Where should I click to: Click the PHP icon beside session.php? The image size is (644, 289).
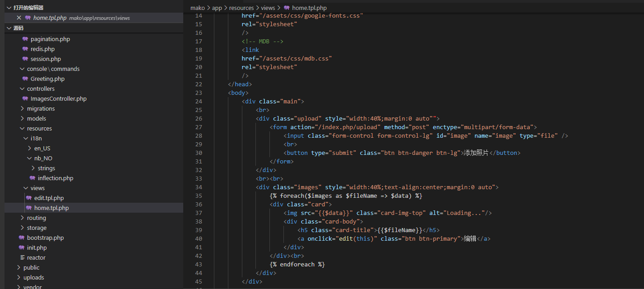[25, 59]
